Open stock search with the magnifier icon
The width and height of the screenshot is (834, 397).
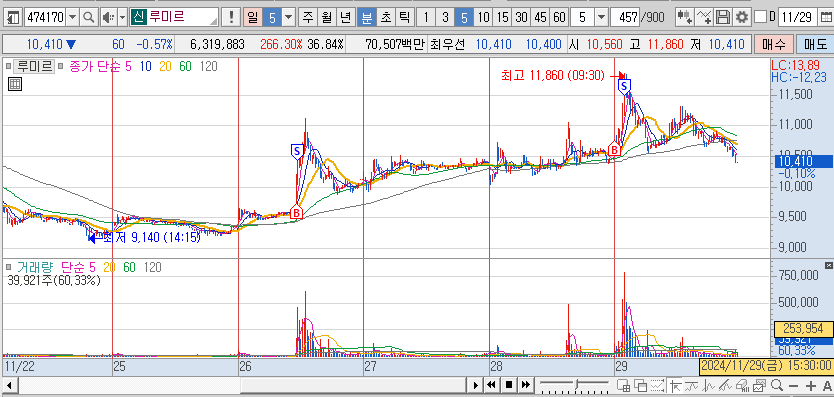(x=89, y=18)
